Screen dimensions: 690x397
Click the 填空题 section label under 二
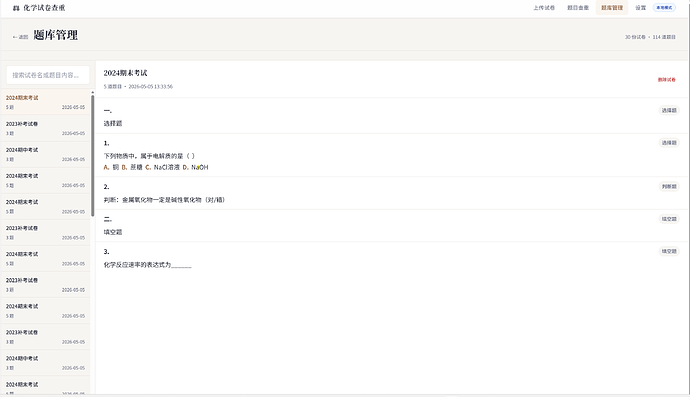(113, 232)
